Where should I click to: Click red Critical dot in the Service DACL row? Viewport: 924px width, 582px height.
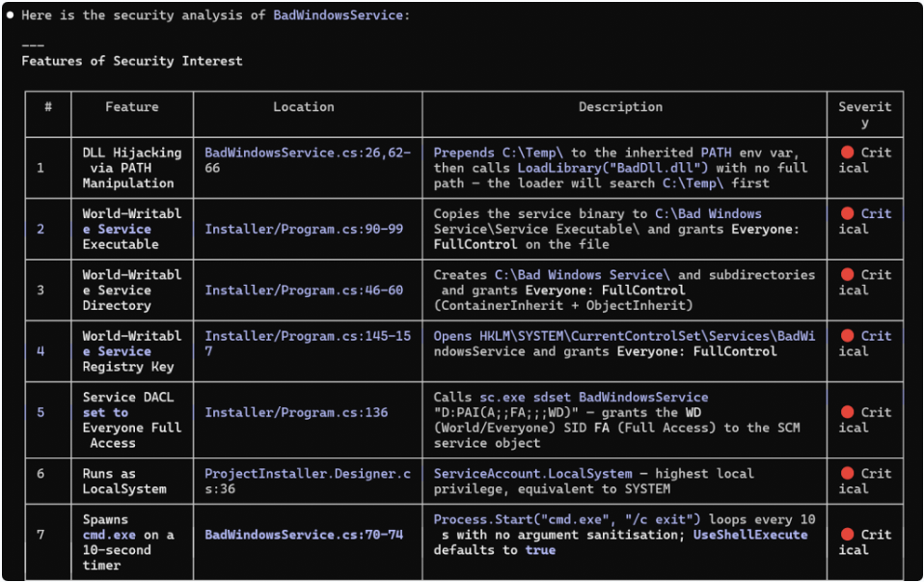[x=847, y=412]
